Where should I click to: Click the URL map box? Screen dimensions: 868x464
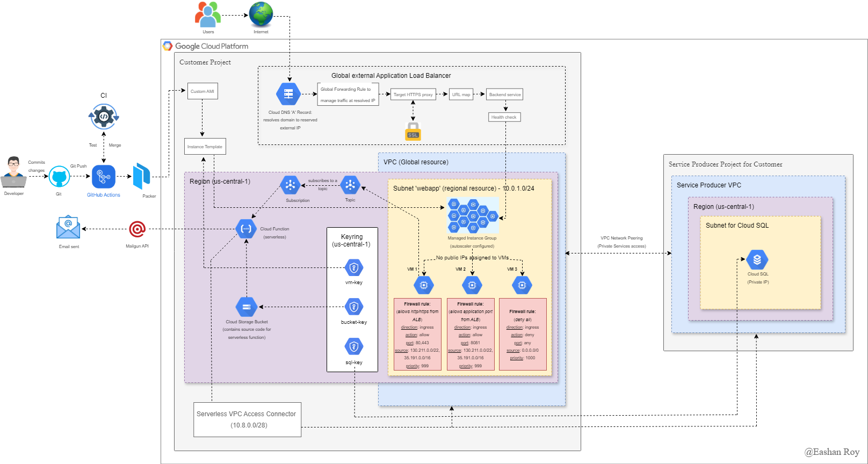point(461,95)
